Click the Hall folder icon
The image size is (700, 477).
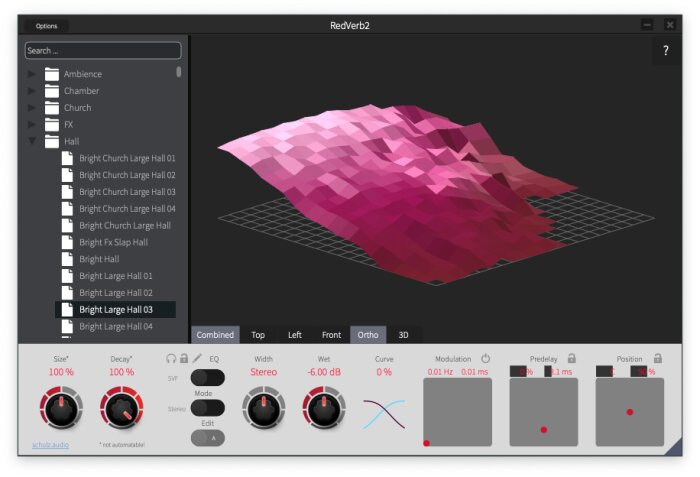point(52,142)
